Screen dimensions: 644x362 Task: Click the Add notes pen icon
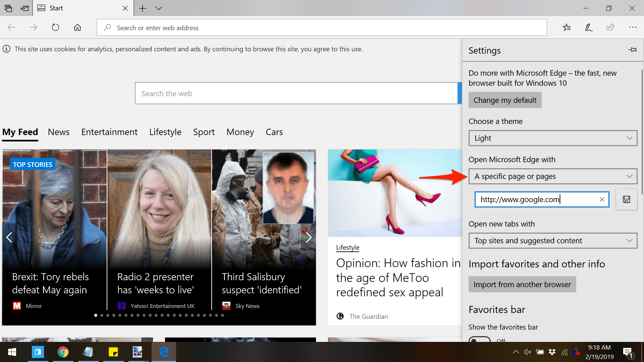[x=589, y=27]
